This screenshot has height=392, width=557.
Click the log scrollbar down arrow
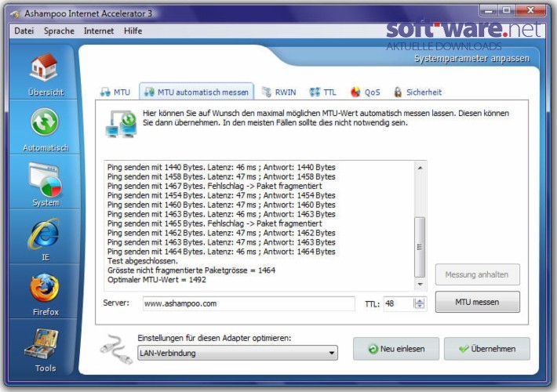(420, 285)
